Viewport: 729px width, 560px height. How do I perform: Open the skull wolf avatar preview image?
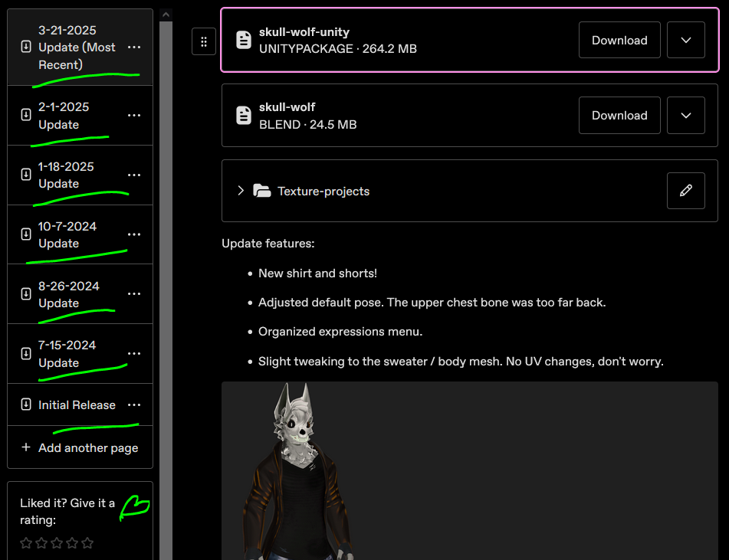pyautogui.click(x=470, y=471)
